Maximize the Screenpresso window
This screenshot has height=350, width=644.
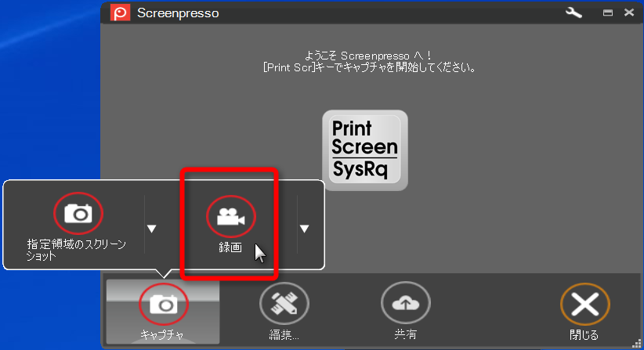click(607, 13)
